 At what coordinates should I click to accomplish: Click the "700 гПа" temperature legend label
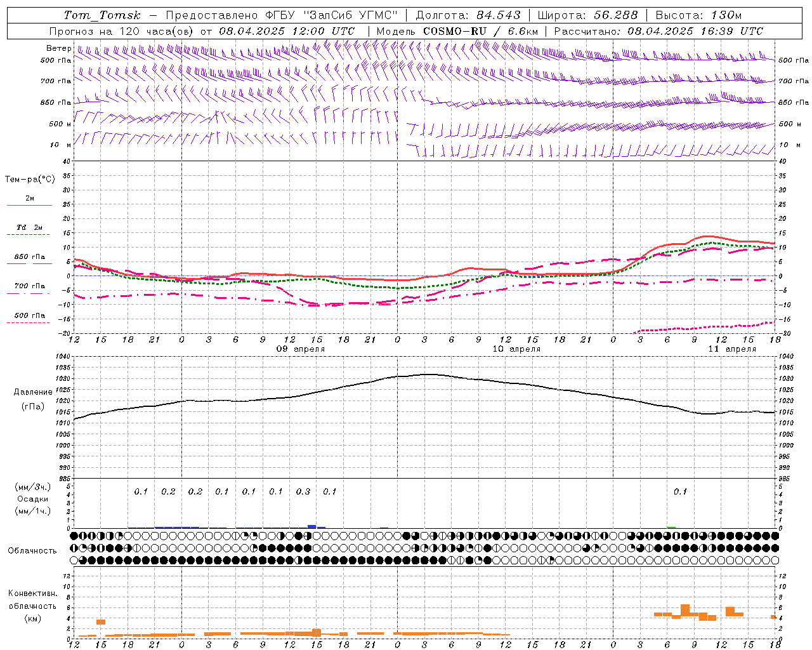[x=30, y=286]
